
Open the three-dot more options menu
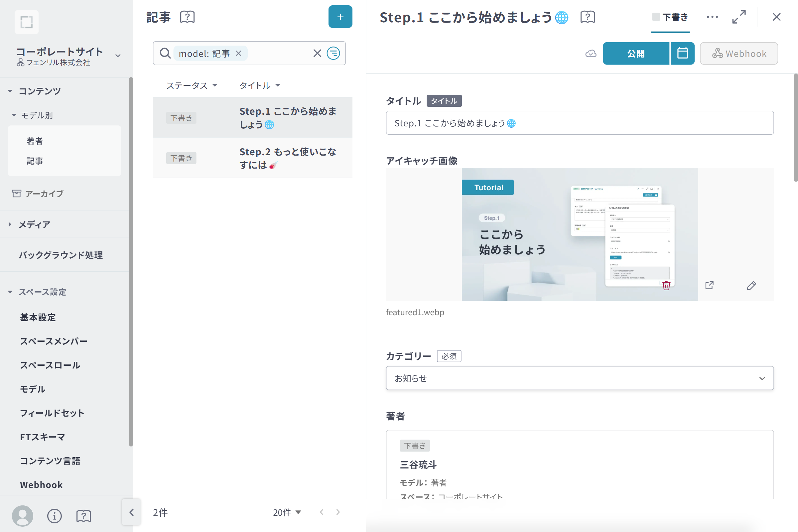coord(712,17)
